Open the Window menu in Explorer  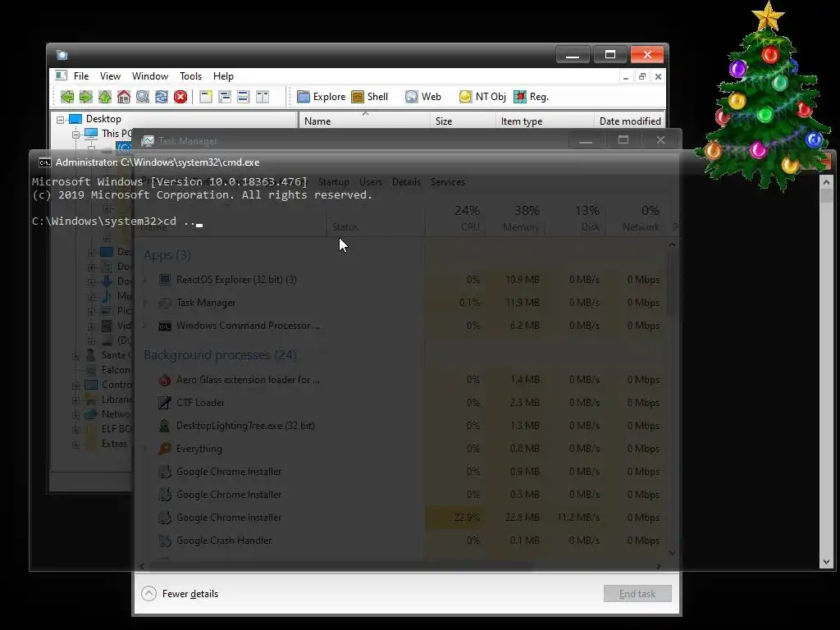point(150,76)
